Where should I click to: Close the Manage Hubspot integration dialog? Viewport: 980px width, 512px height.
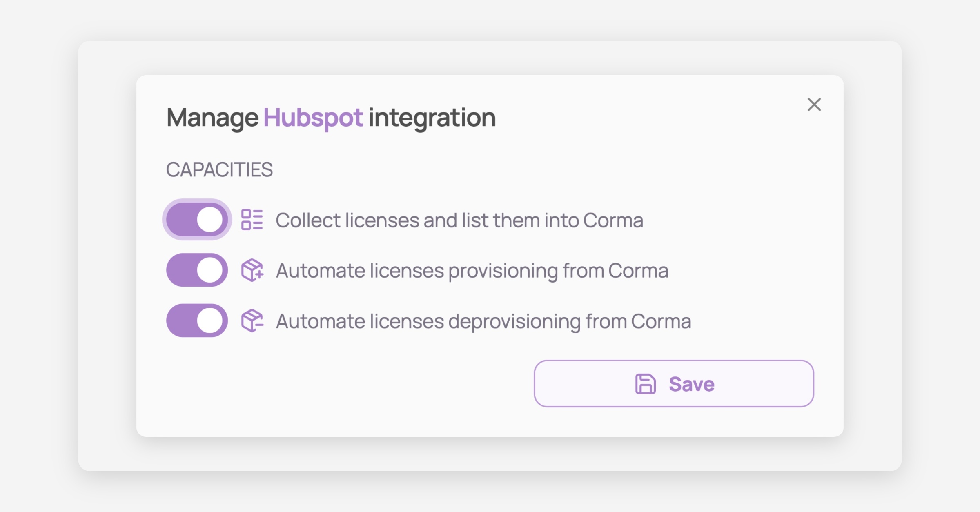tap(814, 105)
